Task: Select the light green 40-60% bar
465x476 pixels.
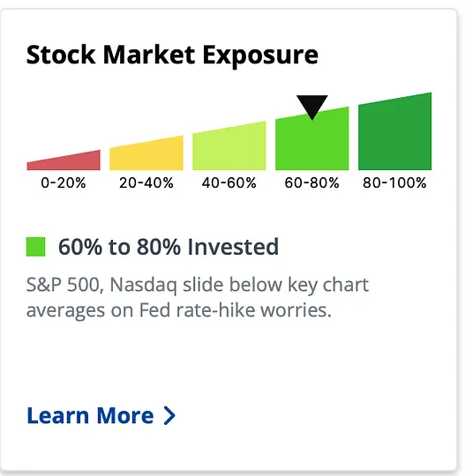Action: point(229,147)
